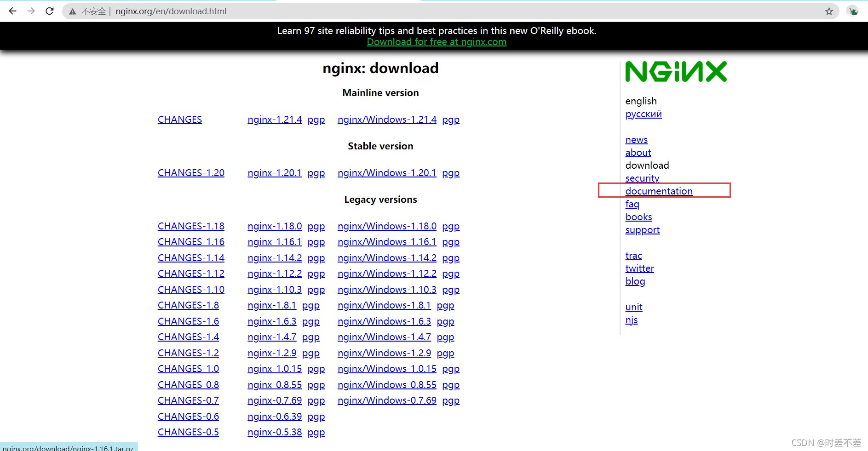This screenshot has width=868, height=451.
Task: Open the CHANGES-1.18 link
Action: tap(191, 226)
